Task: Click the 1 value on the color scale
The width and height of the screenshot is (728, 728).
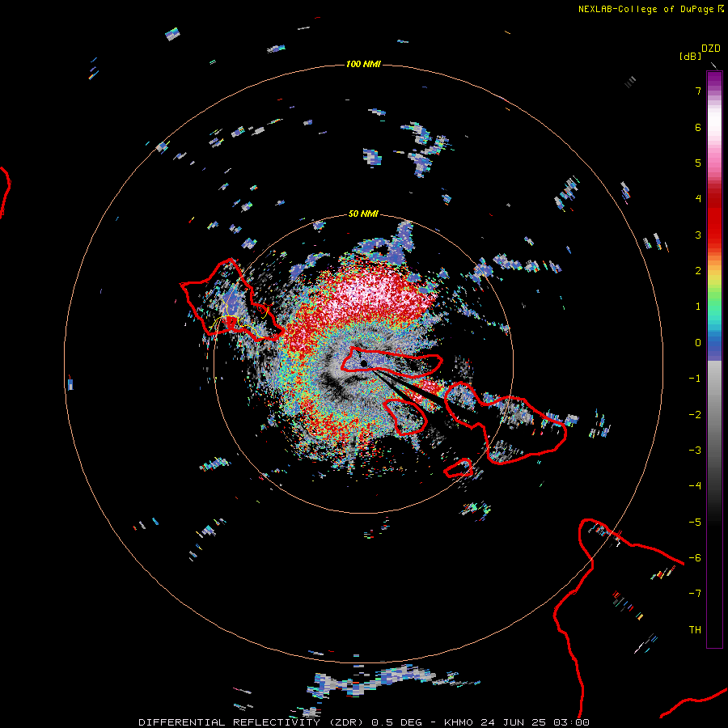Action: [698, 307]
